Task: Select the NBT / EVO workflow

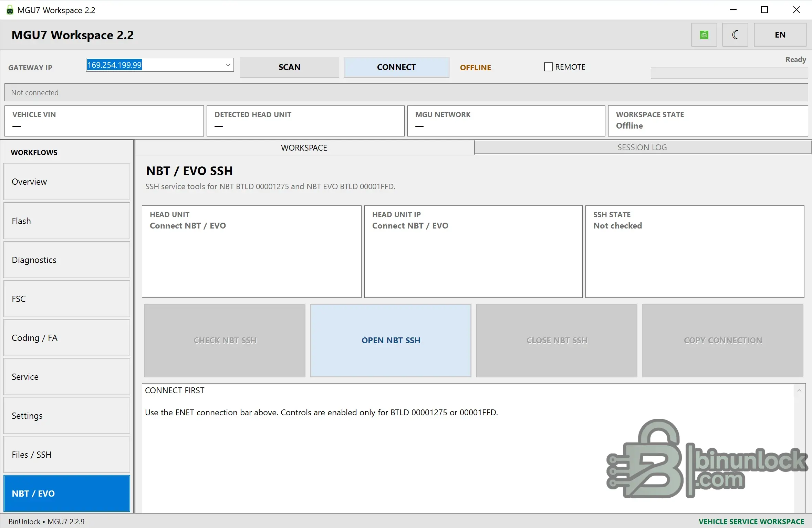Action: pyautogui.click(x=67, y=494)
